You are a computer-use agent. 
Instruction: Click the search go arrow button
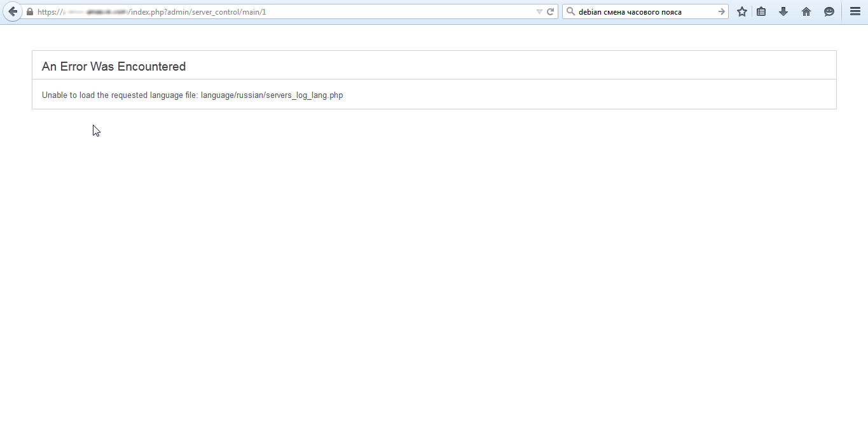(x=722, y=11)
